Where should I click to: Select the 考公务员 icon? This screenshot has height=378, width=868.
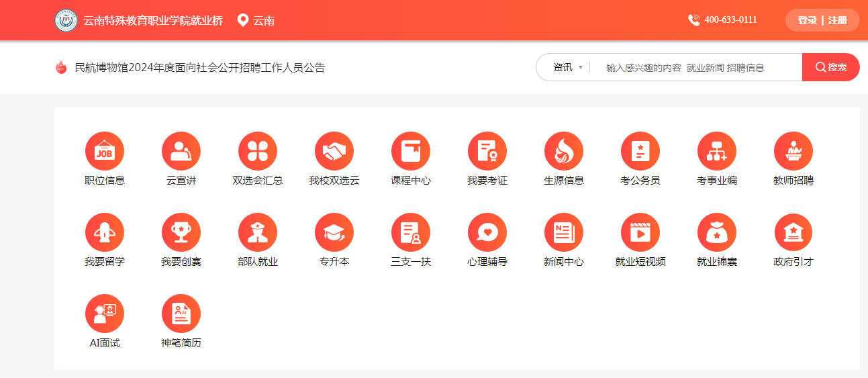[640, 151]
